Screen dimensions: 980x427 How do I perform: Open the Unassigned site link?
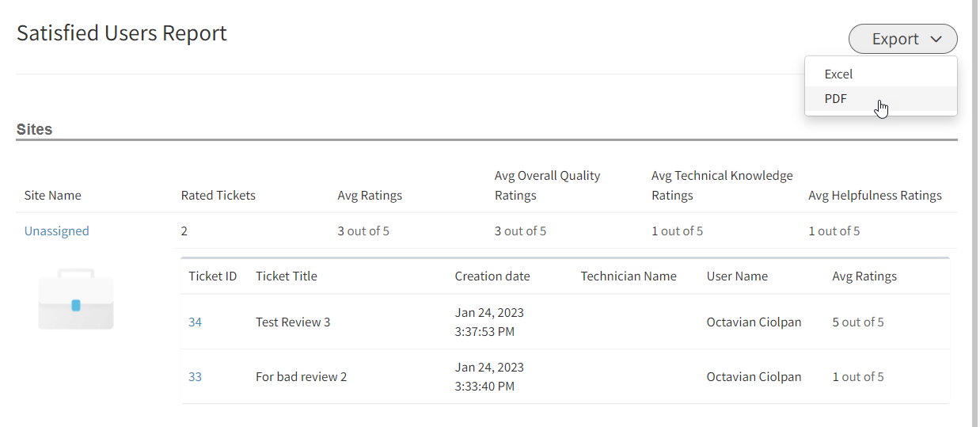point(56,231)
